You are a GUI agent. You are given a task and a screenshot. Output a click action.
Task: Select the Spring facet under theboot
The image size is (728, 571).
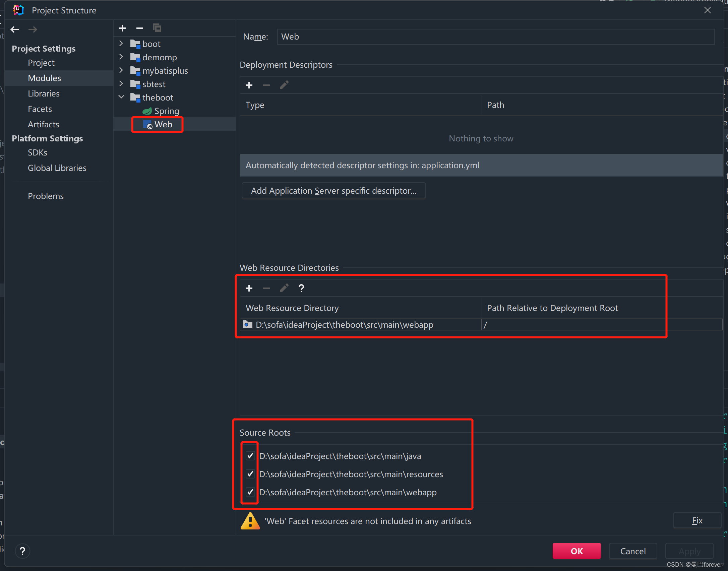[166, 111]
